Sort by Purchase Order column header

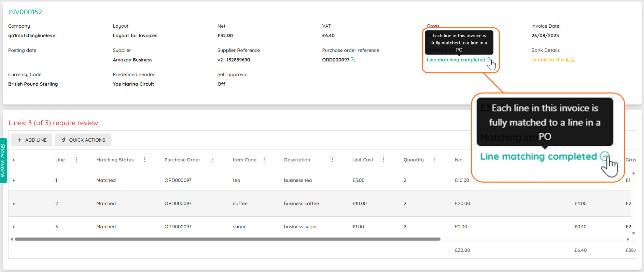(x=182, y=160)
